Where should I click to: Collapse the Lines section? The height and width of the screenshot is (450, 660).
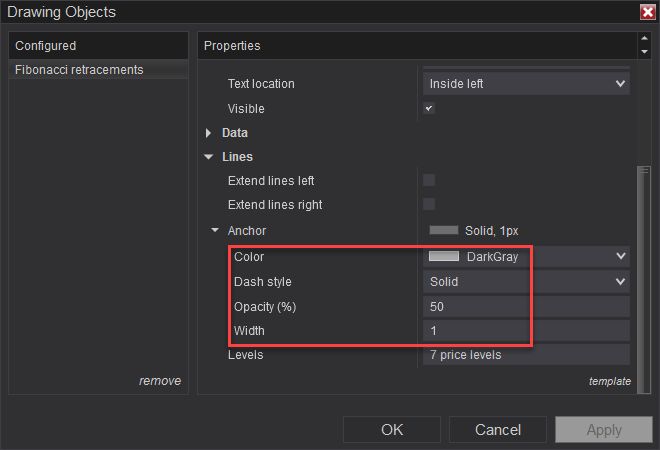coord(209,157)
